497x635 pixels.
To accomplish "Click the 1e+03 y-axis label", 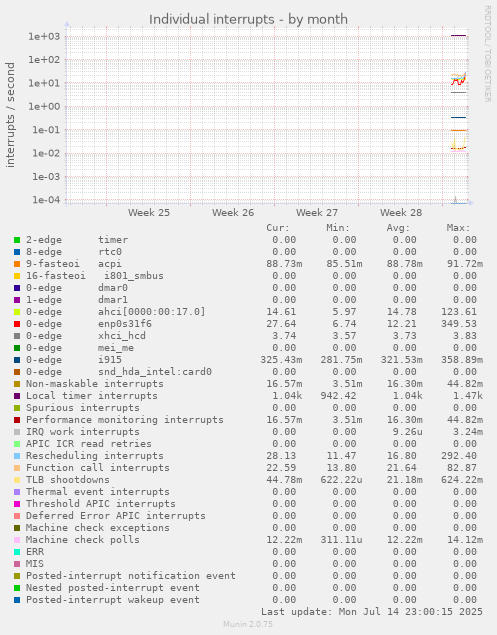I will [x=44, y=36].
